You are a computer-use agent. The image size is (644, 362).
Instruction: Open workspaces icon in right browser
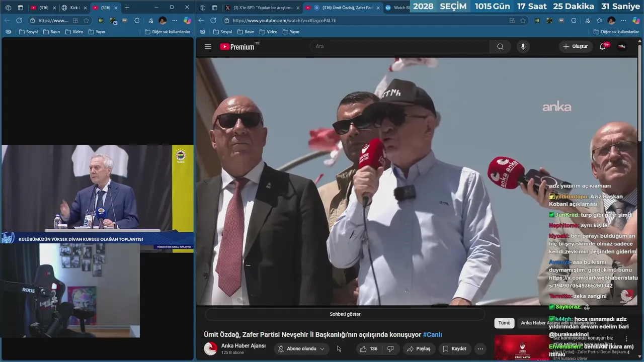pos(202,8)
